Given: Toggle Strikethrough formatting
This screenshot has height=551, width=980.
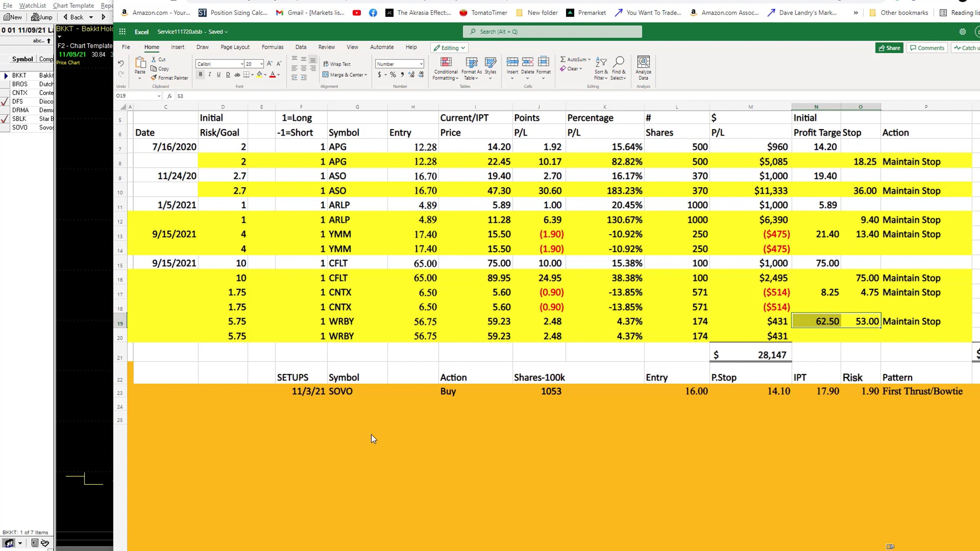Looking at the screenshot, I should point(237,74).
